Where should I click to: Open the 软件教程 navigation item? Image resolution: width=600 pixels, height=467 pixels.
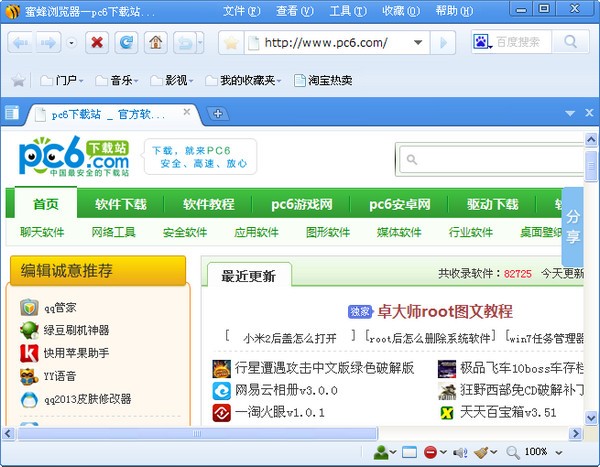click(x=209, y=204)
